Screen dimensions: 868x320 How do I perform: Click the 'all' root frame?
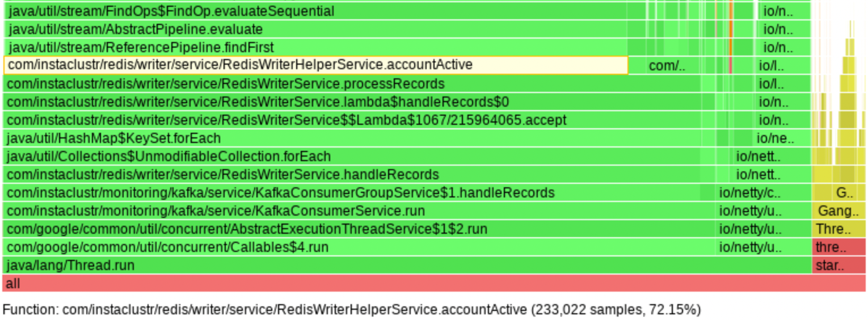(434, 284)
